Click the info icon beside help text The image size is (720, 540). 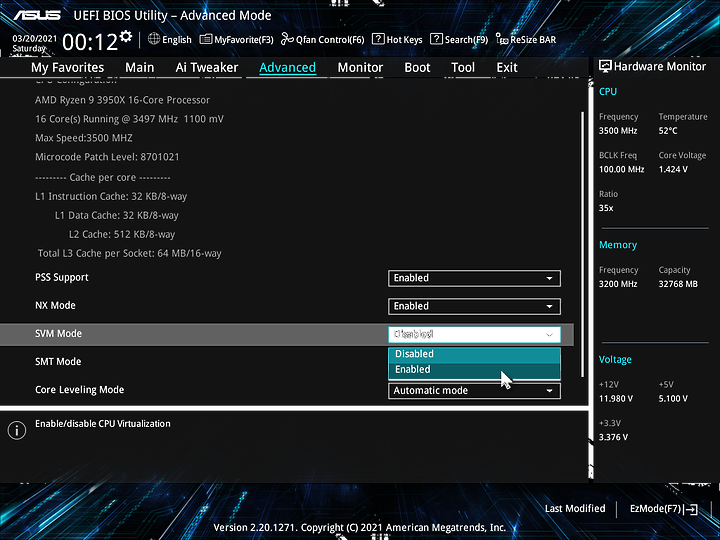(x=17, y=430)
